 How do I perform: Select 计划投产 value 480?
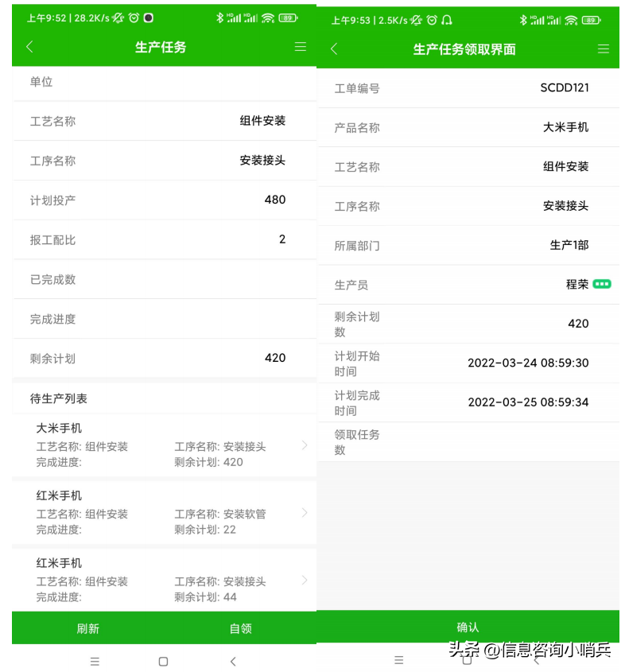coord(275,200)
